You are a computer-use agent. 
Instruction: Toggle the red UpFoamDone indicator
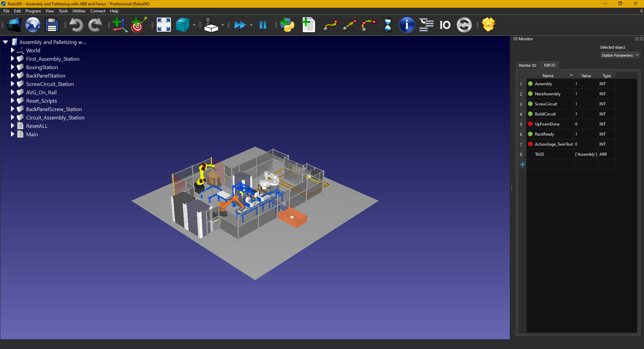530,124
